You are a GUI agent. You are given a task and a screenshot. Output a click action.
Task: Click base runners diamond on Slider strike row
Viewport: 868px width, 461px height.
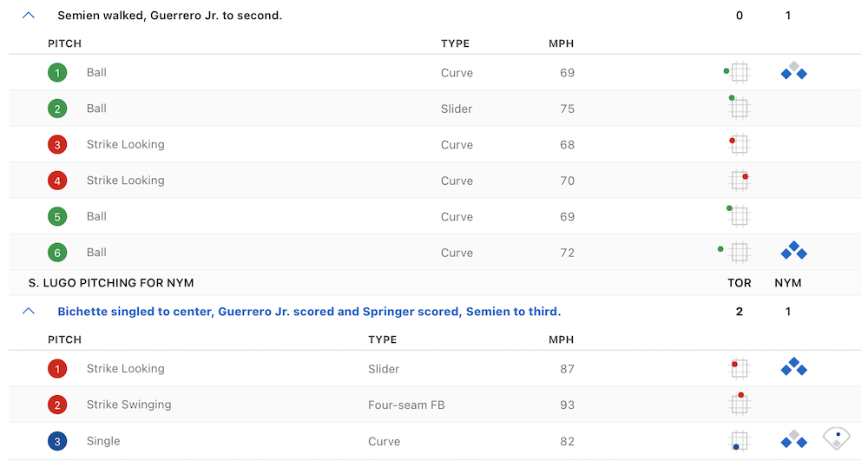793,367
